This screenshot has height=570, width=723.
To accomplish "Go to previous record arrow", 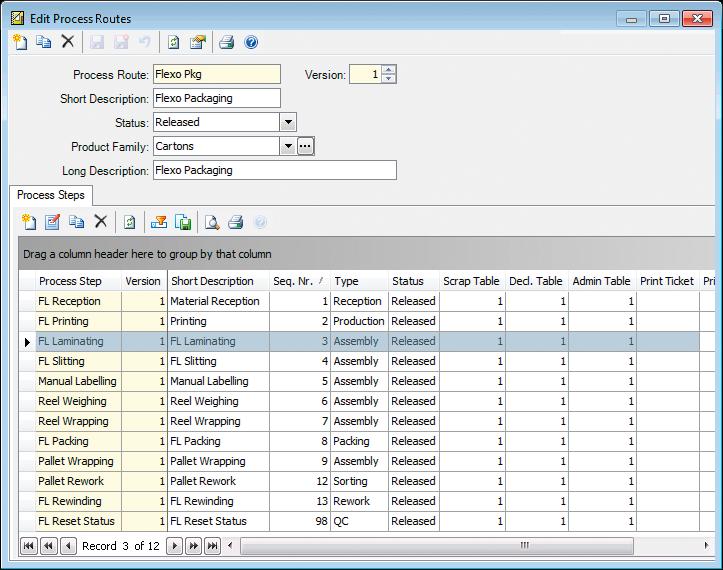I will [x=68, y=546].
